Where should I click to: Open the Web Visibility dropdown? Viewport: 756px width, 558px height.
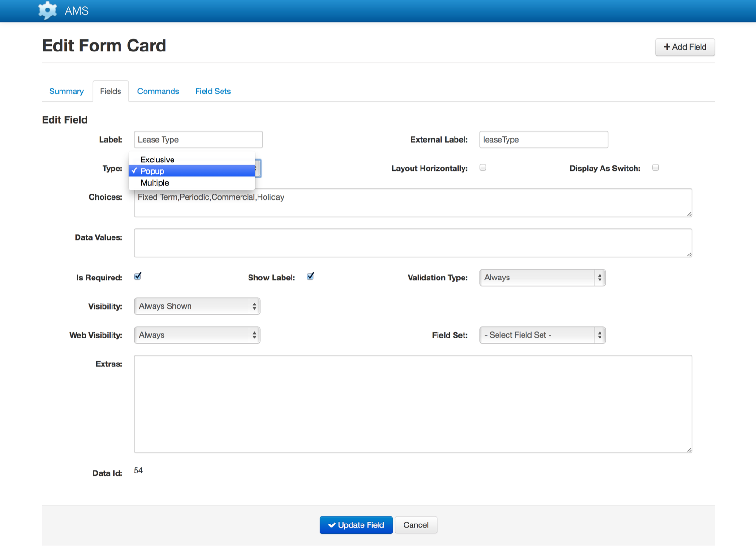(197, 335)
